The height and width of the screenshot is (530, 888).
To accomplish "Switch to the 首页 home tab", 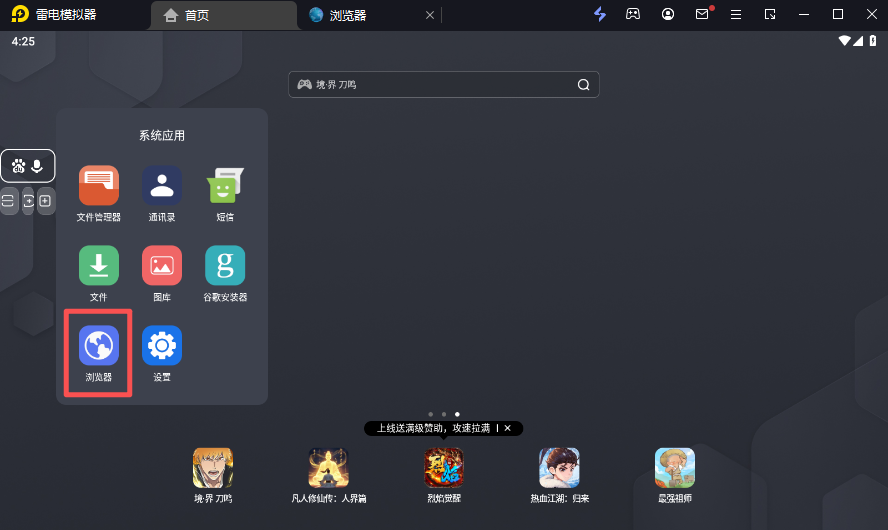I will 224,15.
